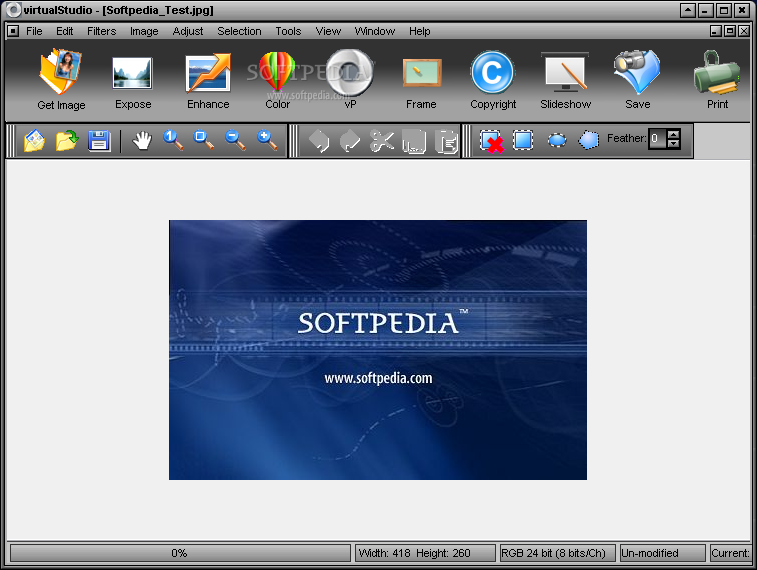The height and width of the screenshot is (570, 757).
Task: Select rectangular selection tool
Action: click(x=523, y=140)
